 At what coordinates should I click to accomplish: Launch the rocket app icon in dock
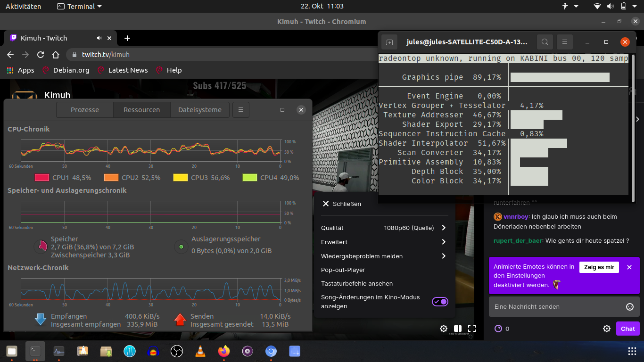point(83,351)
